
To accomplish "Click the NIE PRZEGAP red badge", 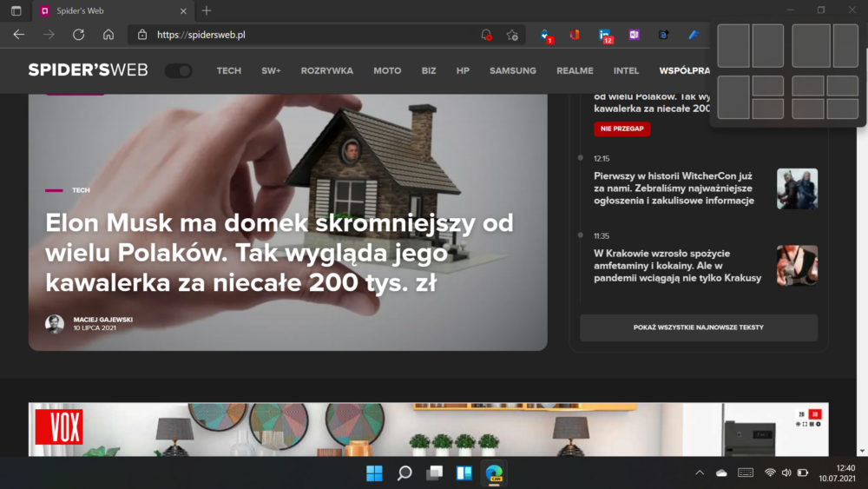I will coord(621,129).
